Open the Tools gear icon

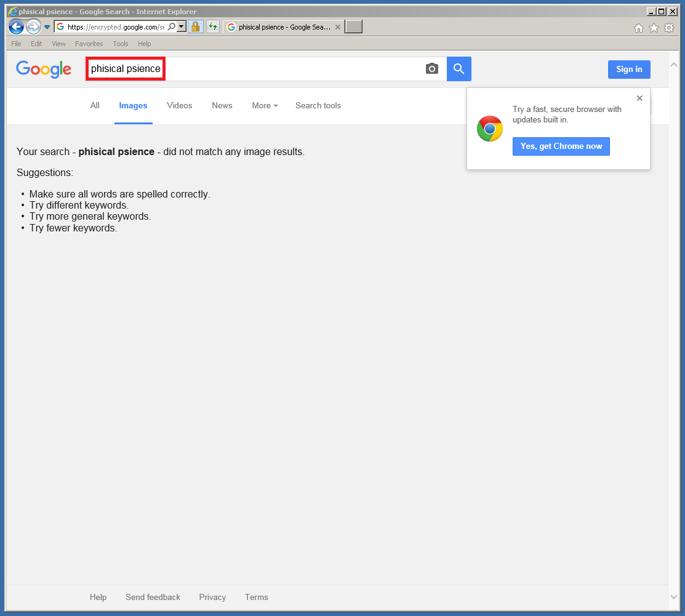669,28
